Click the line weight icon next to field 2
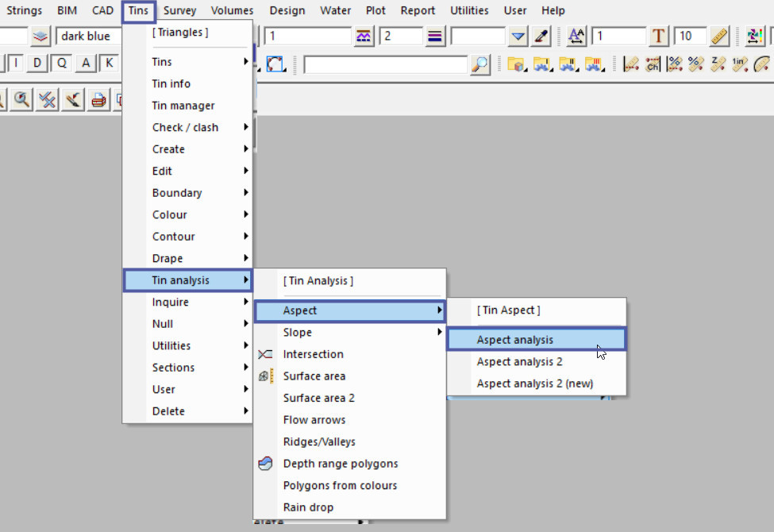 [435, 36]
